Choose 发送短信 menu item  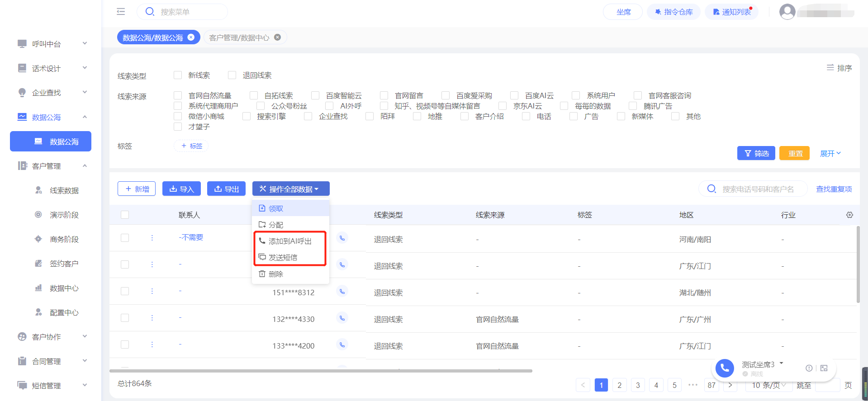290,257
